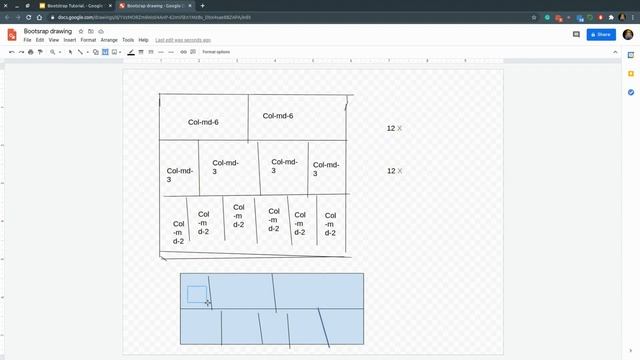
Task: Click the Insert image icon
Action: 115,52
